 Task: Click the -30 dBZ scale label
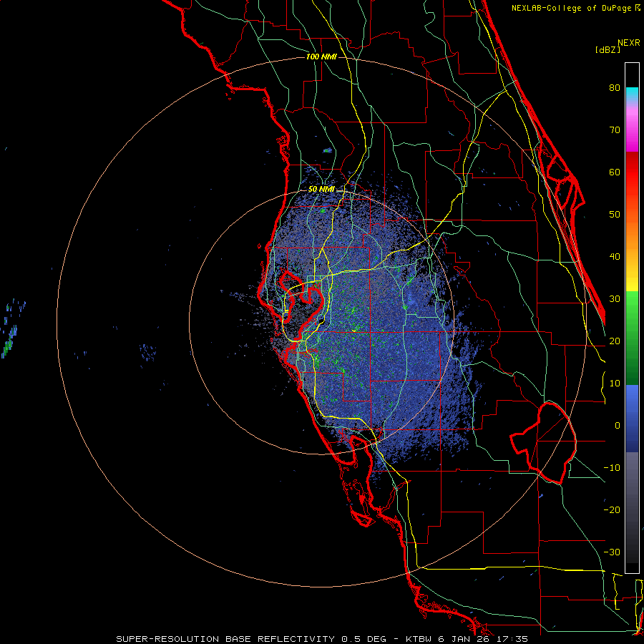[x=612, y=552]
